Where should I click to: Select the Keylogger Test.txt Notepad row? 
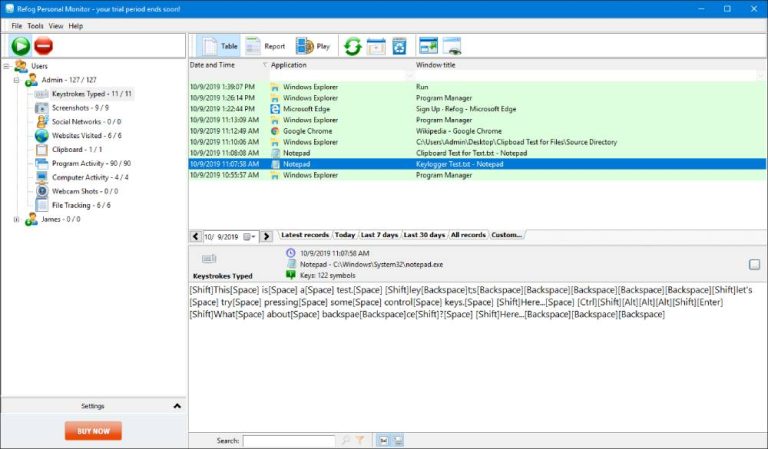tap(478, 164)
